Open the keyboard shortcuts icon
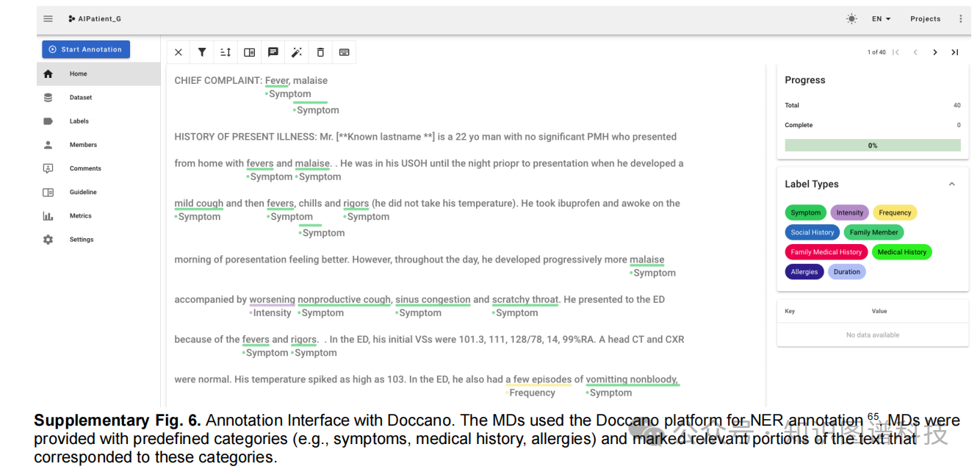Viewport: 980px width, 472px height. [x=344, y=52]
